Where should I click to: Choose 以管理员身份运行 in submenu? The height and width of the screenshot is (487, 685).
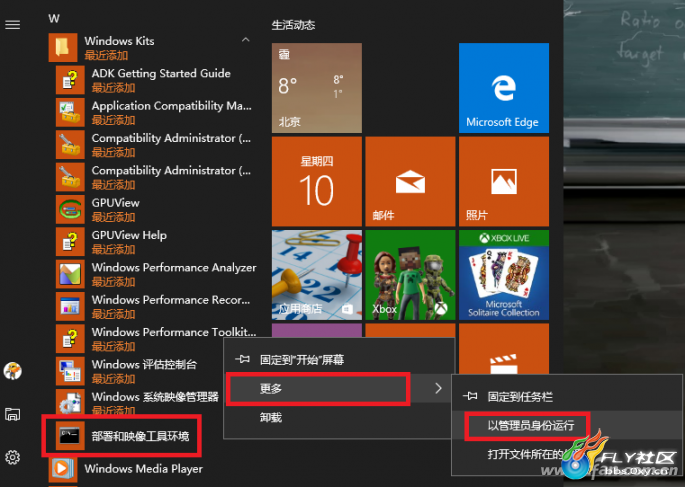(567, 425)
